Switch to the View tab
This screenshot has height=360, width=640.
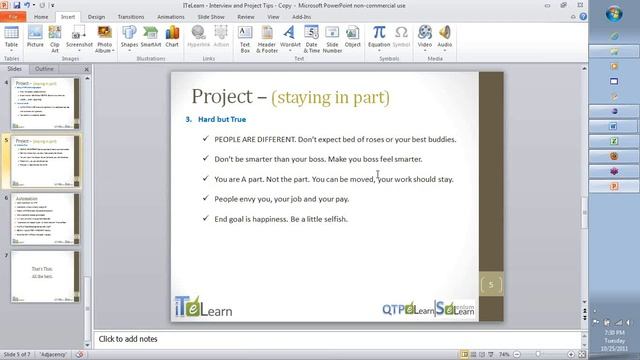point(273,17)
